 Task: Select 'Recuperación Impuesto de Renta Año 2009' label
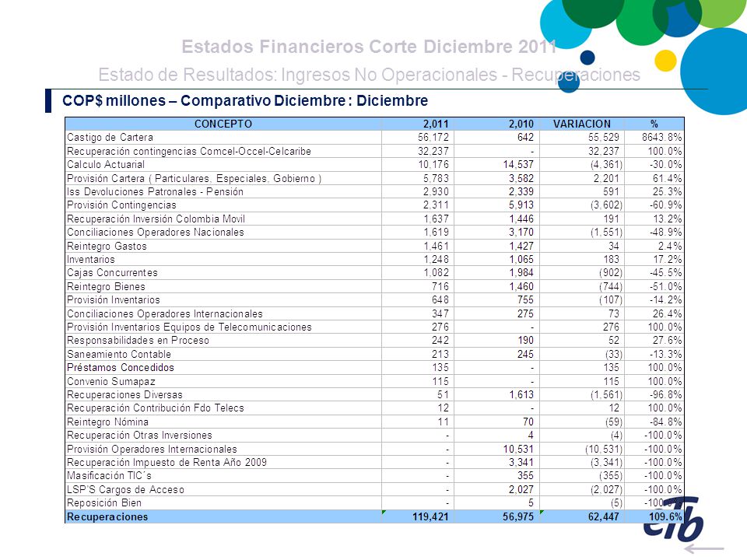coord(167,462)
